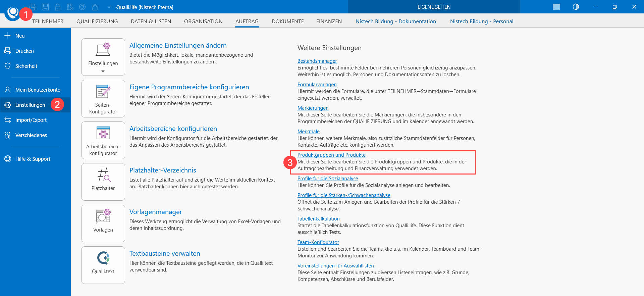
Task: Click the Einstellungen laptop-gear tile icon
Action: click(103, 50)
